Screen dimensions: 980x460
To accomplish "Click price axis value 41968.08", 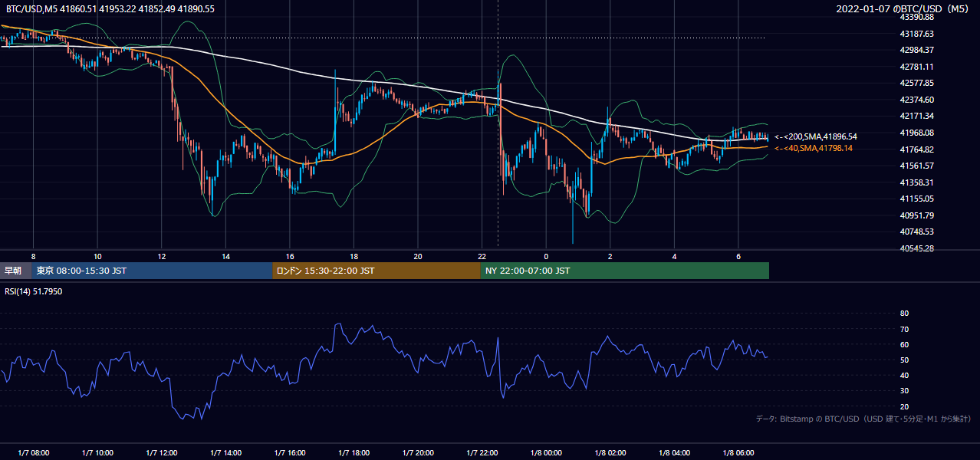I will coord(916,133).
